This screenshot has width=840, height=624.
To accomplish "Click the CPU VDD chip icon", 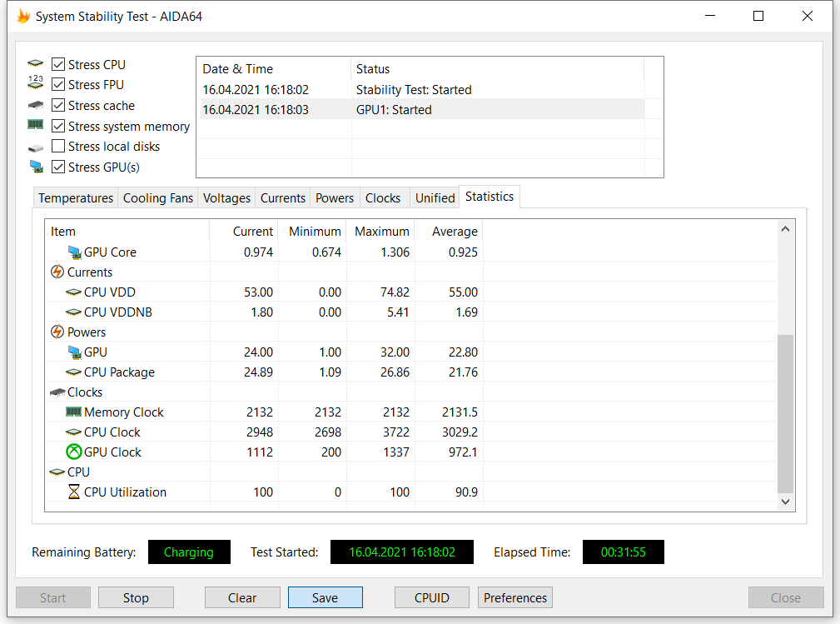I will (x=73, y=292).
